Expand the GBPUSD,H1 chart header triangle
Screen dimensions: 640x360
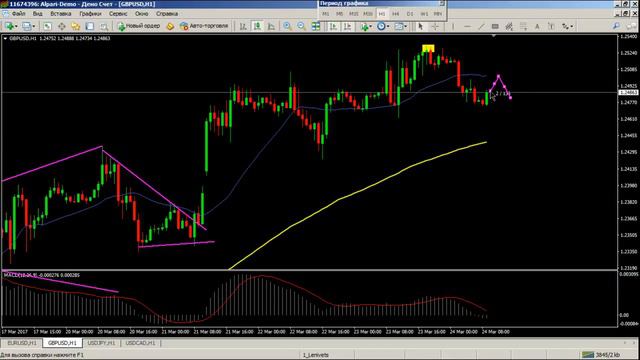tap(5, 38)
